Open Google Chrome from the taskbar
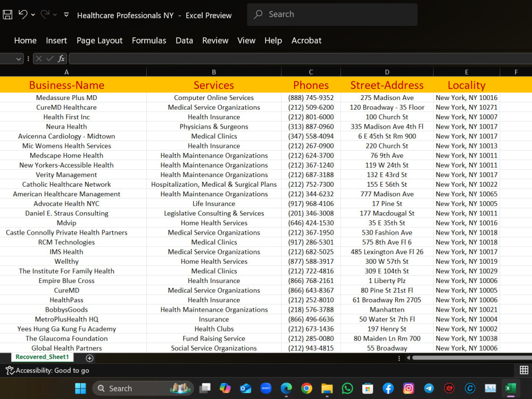 [306, 388]
